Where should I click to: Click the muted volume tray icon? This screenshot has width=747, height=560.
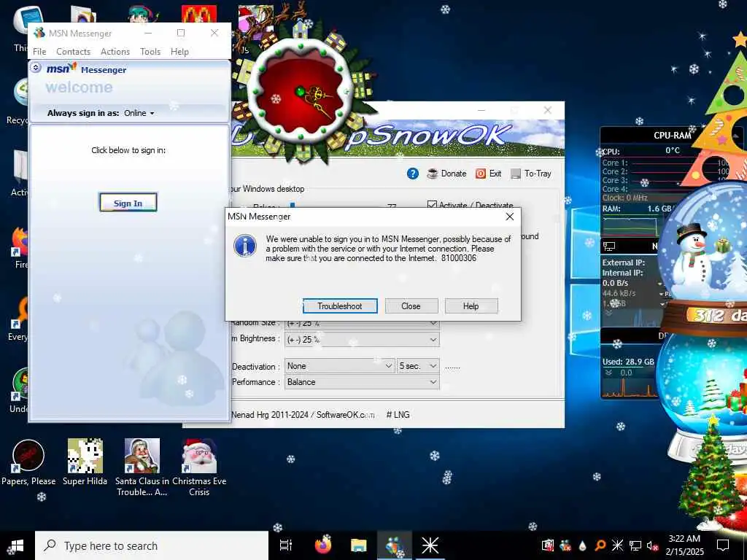click(652, 545)
